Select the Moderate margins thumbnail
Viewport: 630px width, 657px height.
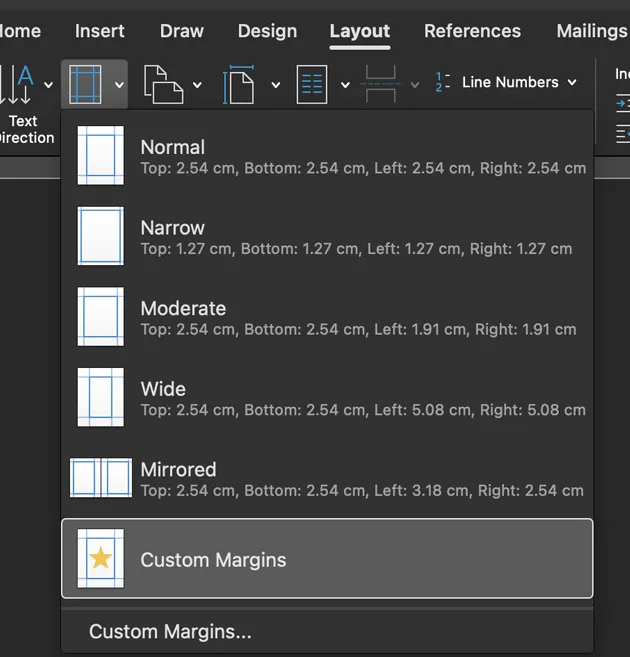click(x=101, y=316)
